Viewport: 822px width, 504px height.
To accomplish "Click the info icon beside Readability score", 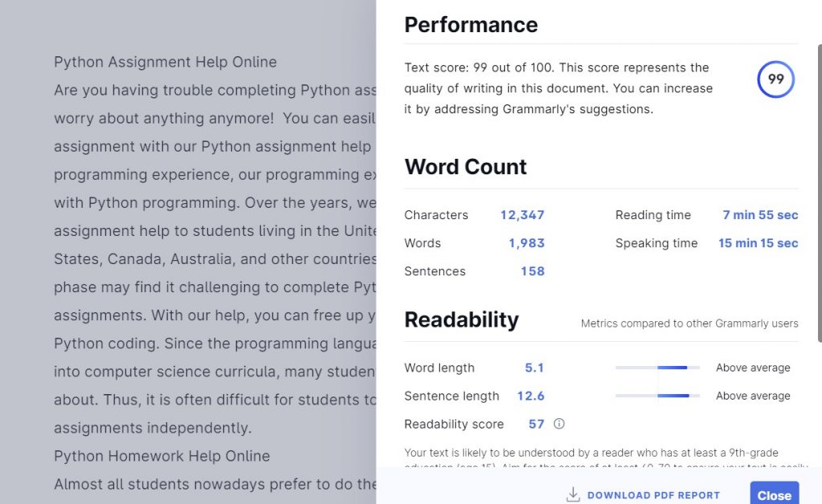I will pos(560,424).
